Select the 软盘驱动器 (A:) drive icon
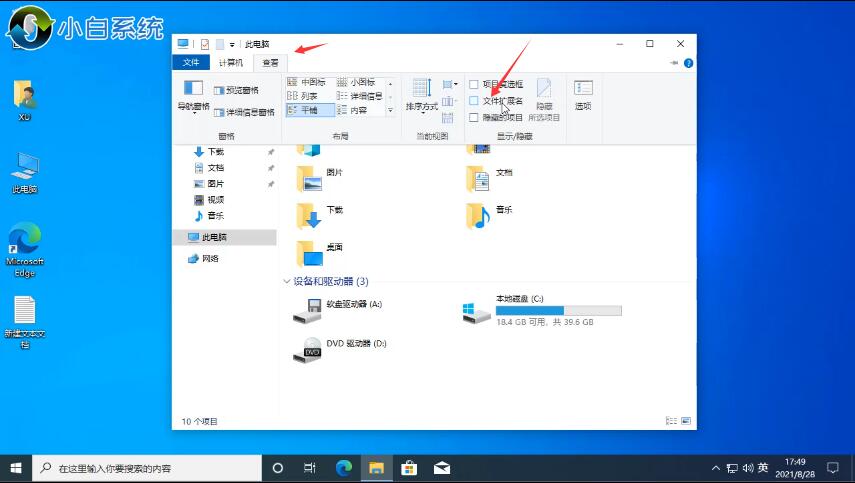The width and height of the screenshot is (855, 483). pyautogui.click(x=308, y=311)
